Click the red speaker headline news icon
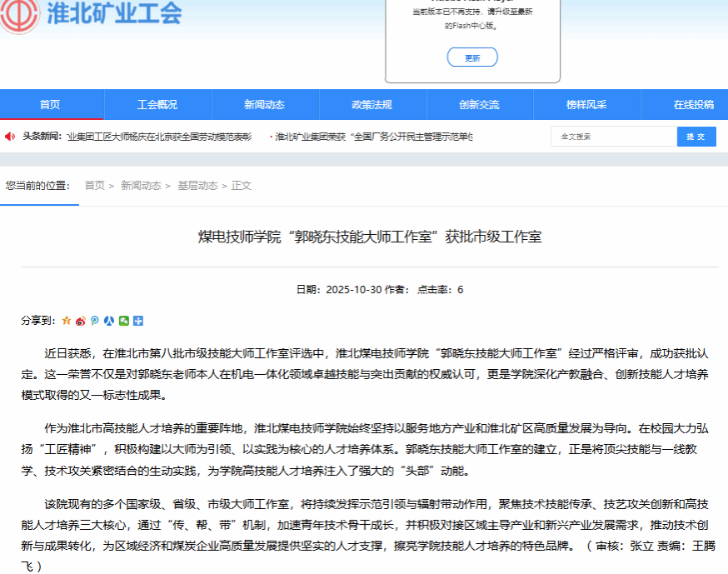 (10, 137)
